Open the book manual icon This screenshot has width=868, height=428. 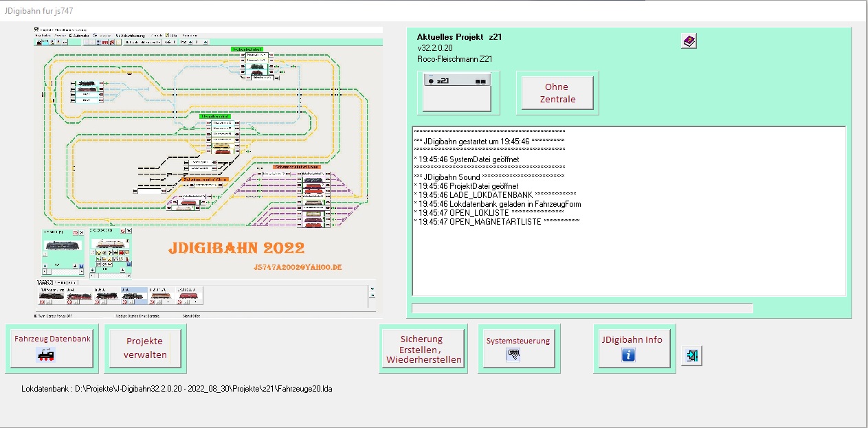point(689,41)
